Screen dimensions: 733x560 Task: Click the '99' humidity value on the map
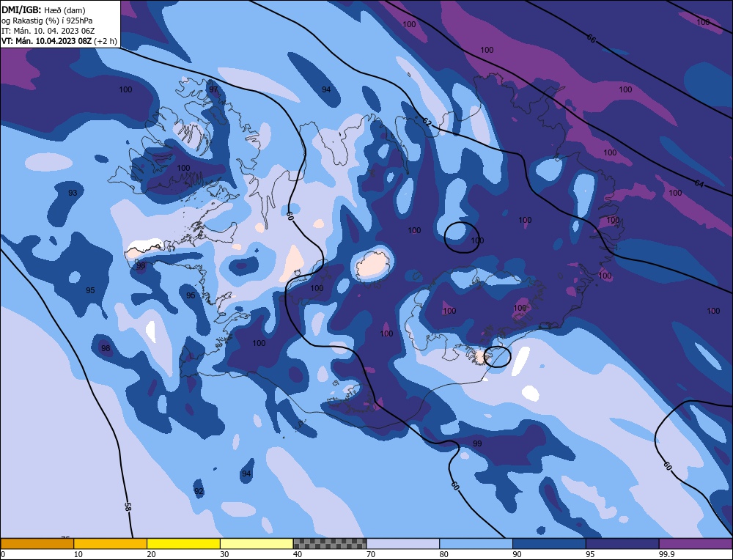tap(477, 443)
